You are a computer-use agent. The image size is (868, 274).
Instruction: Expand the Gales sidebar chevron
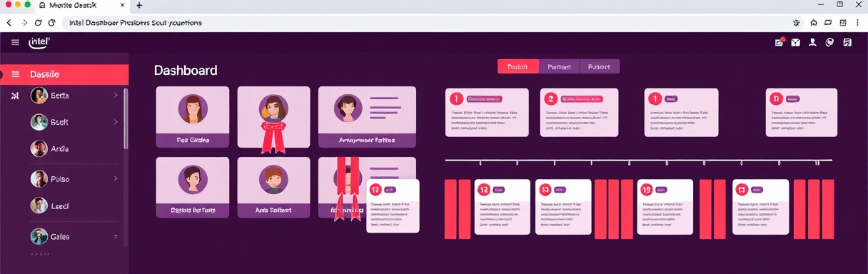pyautogui.click(x=116, y=235)
